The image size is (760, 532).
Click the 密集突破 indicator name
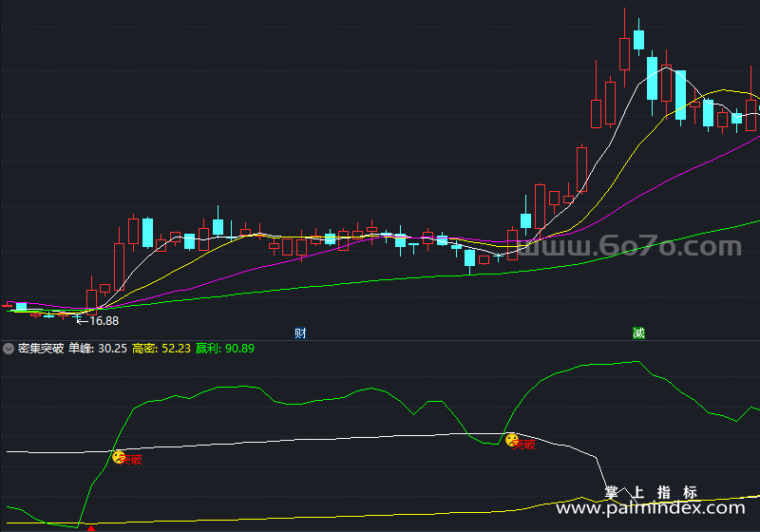[41, 349]
